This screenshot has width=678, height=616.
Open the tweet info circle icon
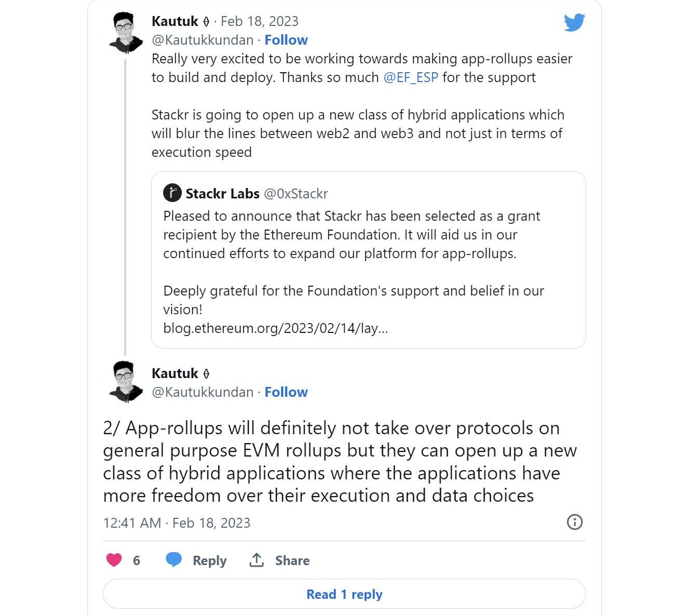tap(574, 522)
